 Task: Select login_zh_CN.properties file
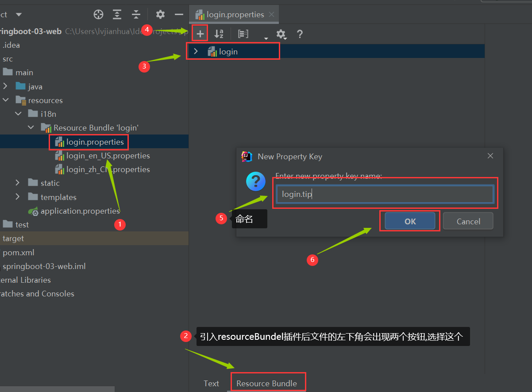[x=108, y=169]
